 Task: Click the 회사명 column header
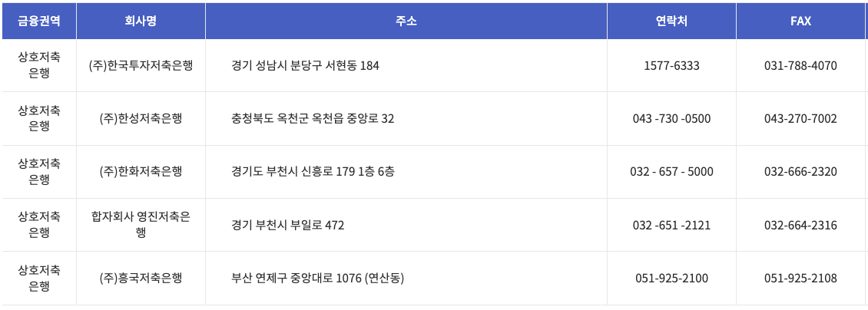click(x=141, y=21)
